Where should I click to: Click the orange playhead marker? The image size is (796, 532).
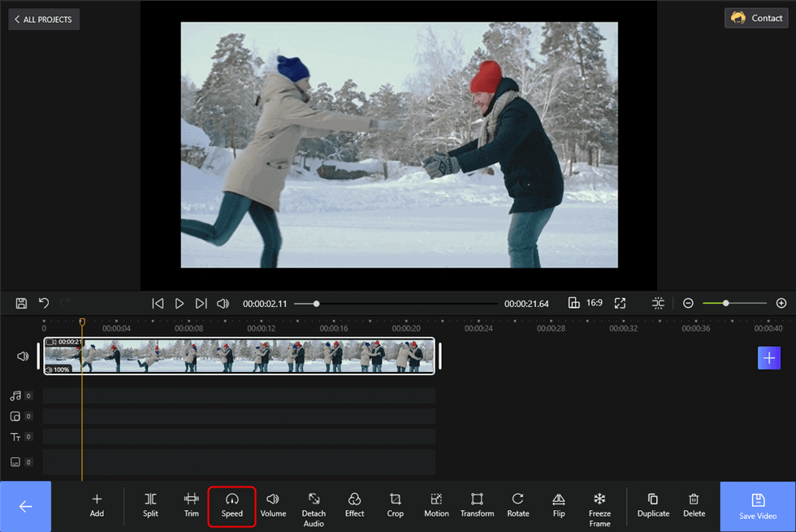click(x=82, y=322)
